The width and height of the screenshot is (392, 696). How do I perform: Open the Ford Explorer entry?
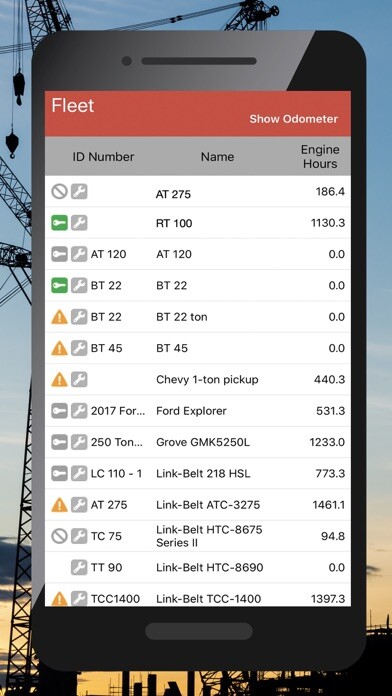[191, 411]
